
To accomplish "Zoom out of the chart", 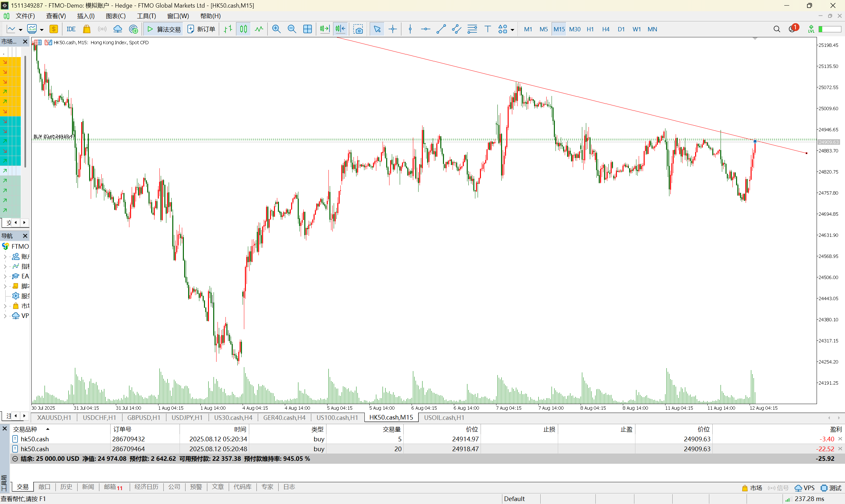I will 292,29.
